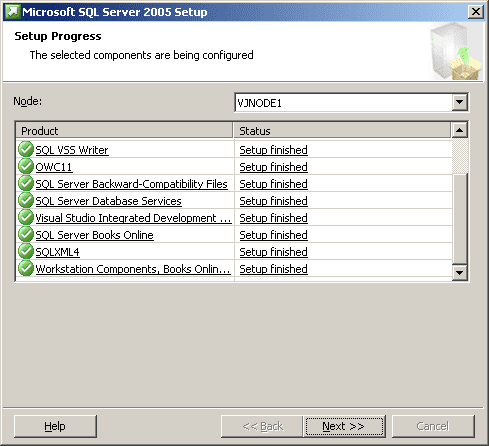489x446 pixels.
Task: Click the list scroll down arrow
Action: tap(459, 273)
